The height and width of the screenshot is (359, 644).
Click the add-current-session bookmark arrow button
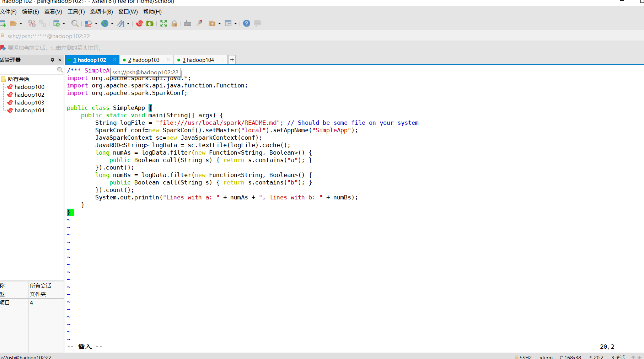pos(3,48)
